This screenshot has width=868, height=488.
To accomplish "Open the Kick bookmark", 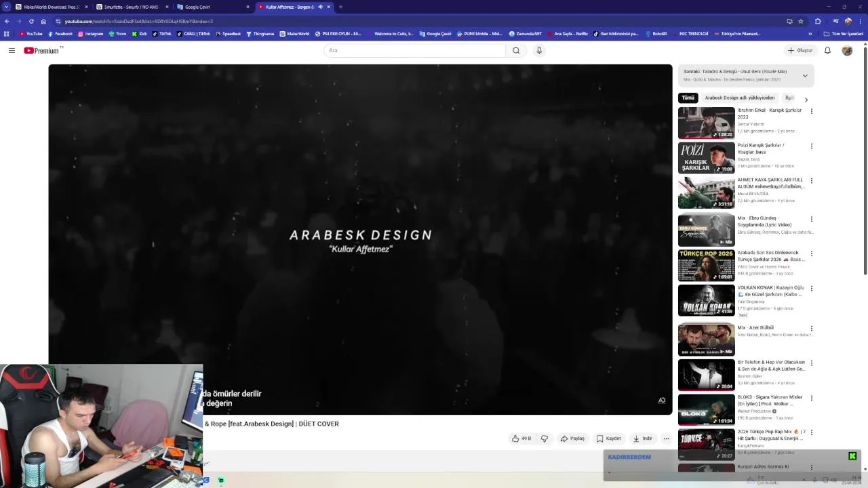I will click(140, 33).
